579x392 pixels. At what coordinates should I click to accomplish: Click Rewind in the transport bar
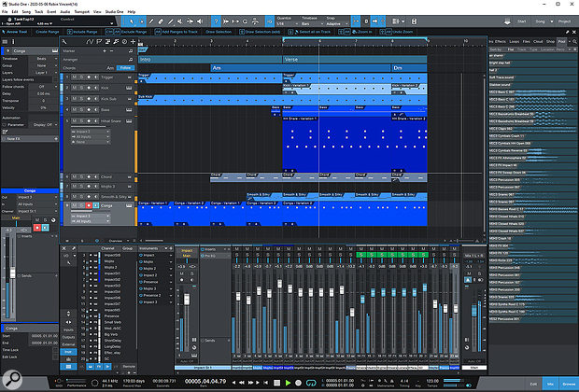[x=242, y=383]
